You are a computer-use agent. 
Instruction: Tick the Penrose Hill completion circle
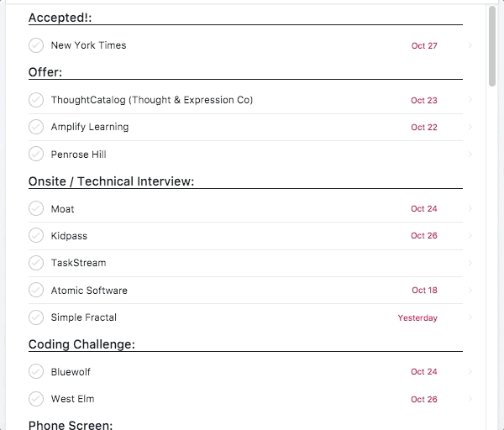pos(36,155)
